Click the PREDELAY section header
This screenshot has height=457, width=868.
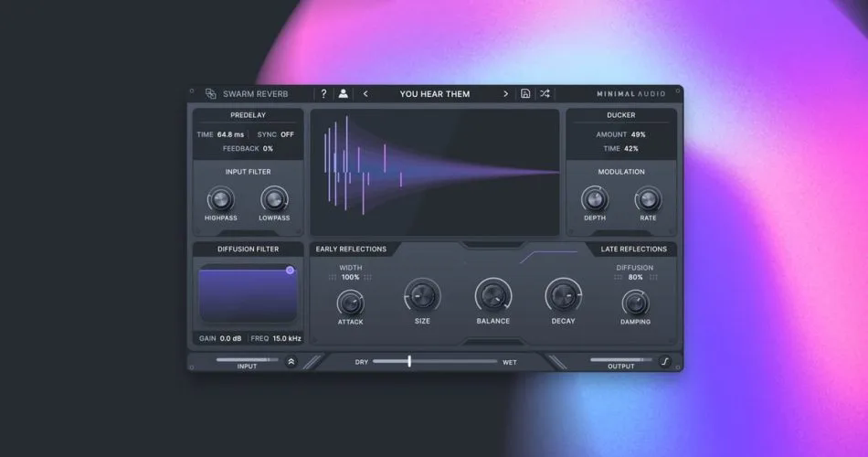[248, 115]
